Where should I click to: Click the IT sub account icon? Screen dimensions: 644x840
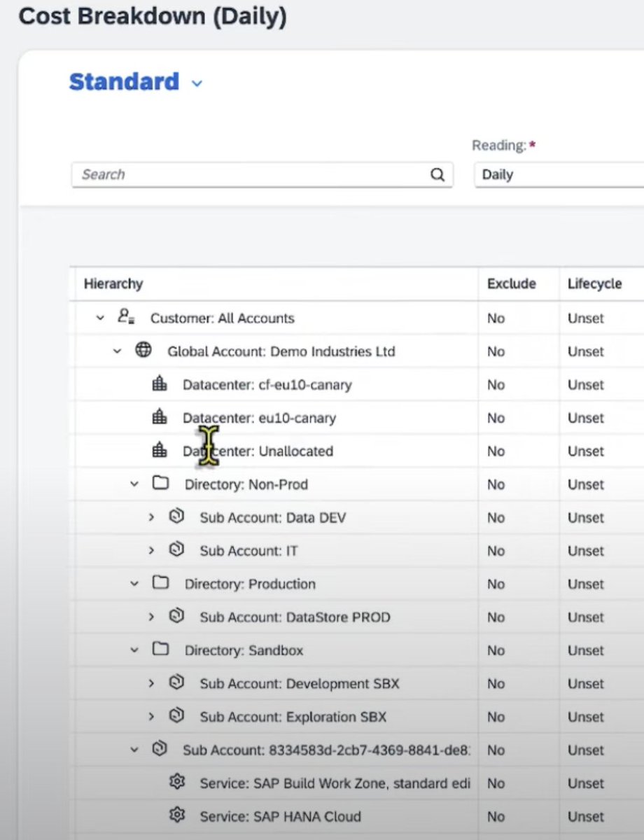[176, 550]
